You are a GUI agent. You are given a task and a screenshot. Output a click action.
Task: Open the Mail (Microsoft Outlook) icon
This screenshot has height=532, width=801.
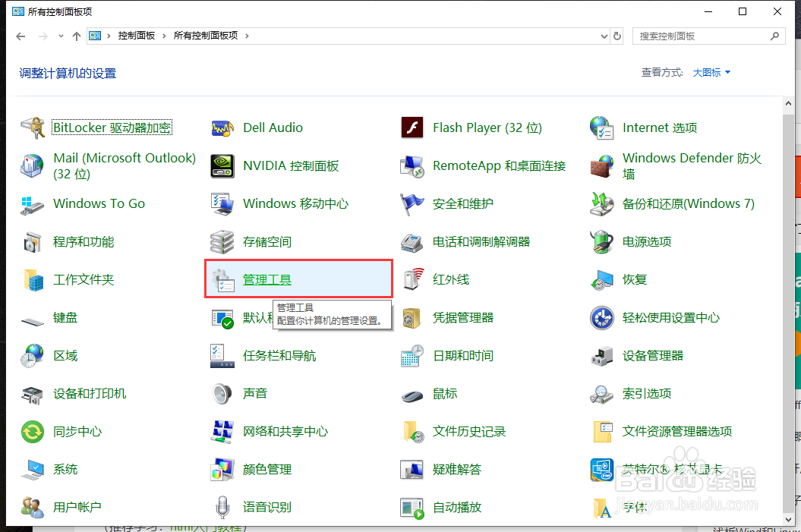[x=33, y=166]
